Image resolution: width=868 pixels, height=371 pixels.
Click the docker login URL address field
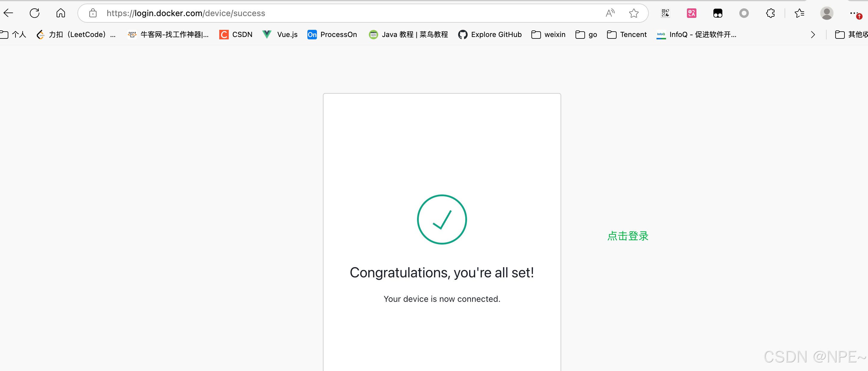(x=337, y=13)
